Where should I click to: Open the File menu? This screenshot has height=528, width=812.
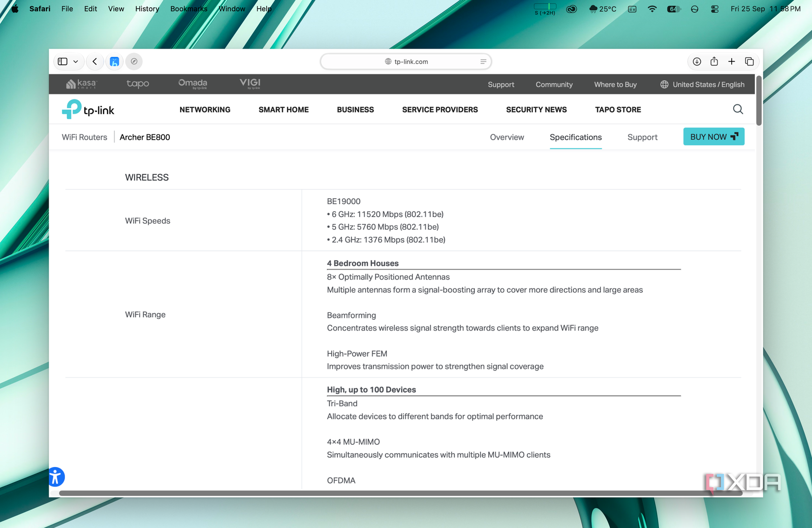(x=67, y=9)
